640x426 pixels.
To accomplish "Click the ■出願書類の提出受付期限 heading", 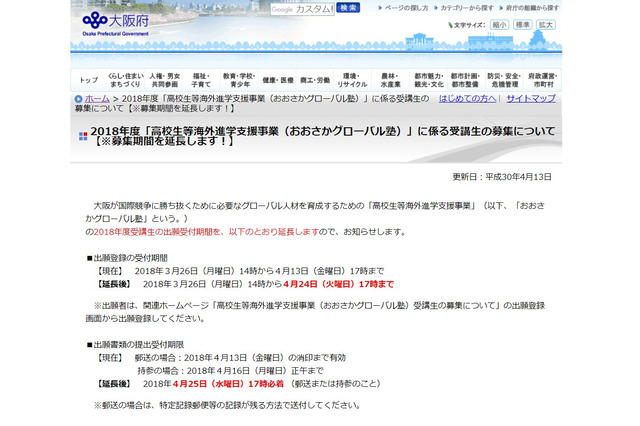I will point(135,345).
